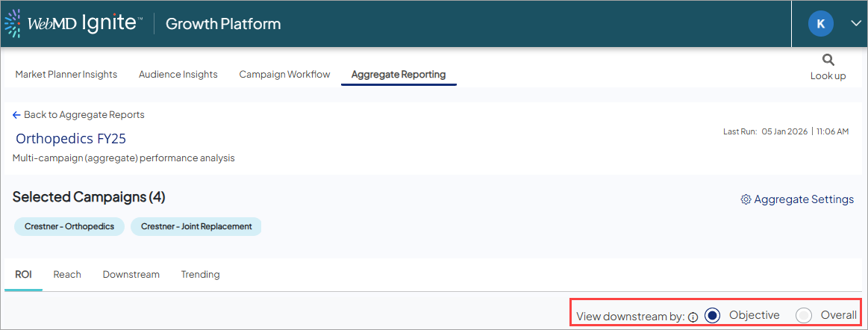Go back to Aggregate Reports
Screen dimensions: 868x330
click(x=78, y=115)
